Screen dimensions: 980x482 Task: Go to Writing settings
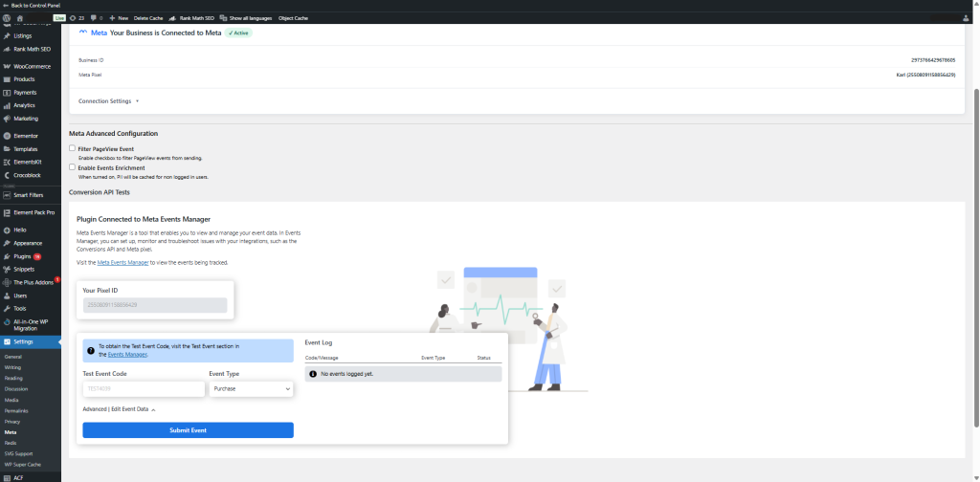pos(13,367)
